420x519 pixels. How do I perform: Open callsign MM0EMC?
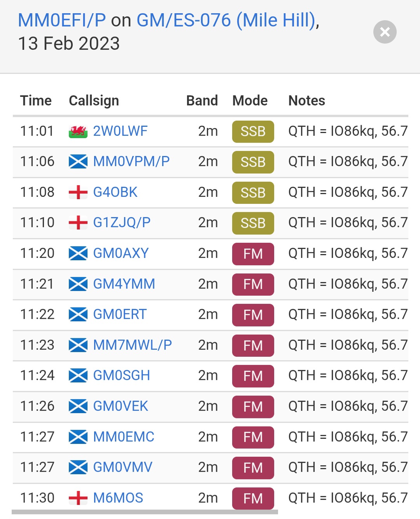[124, 437]
